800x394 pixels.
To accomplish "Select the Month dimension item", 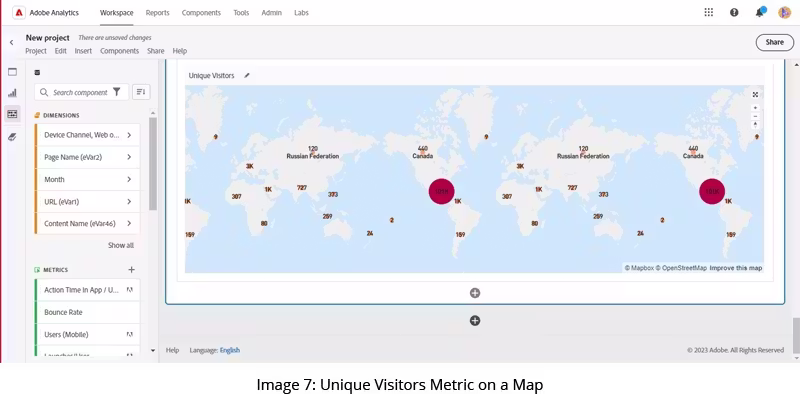I will pyautogui.click(x=87, y=179).
